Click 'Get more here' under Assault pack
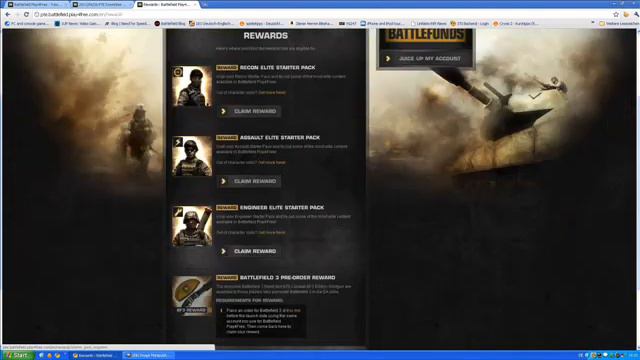 coord(272,162)
